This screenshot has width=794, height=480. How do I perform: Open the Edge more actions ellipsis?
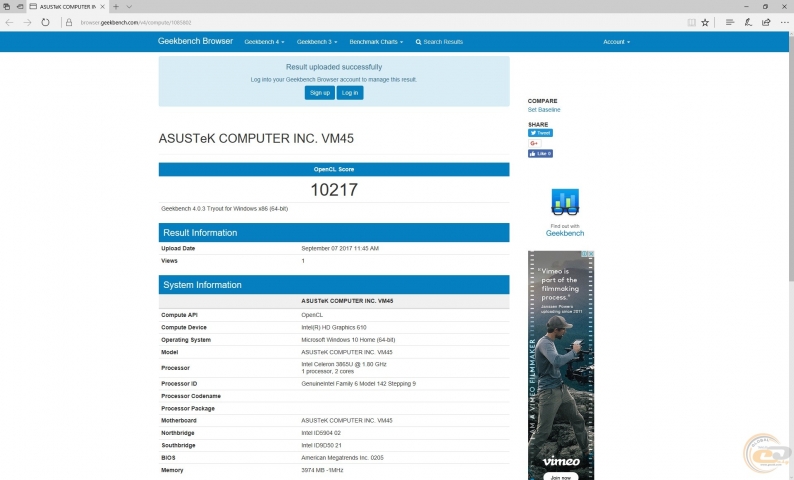[x=784, y=22]
